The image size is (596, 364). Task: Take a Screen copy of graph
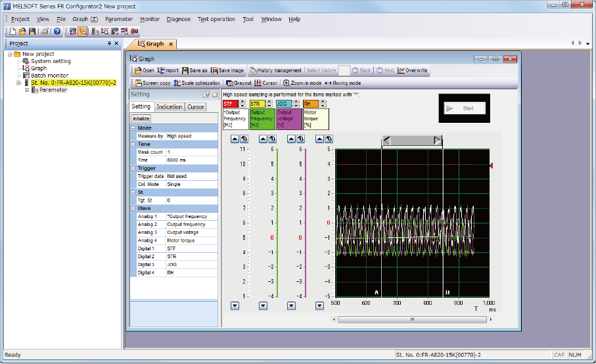(153, 83)
